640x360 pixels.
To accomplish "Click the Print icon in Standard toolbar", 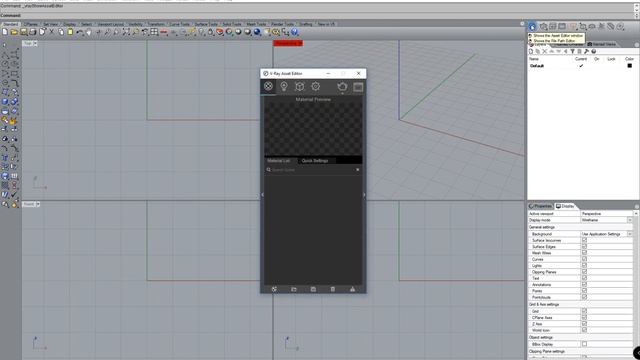I will tap(33, 32).
